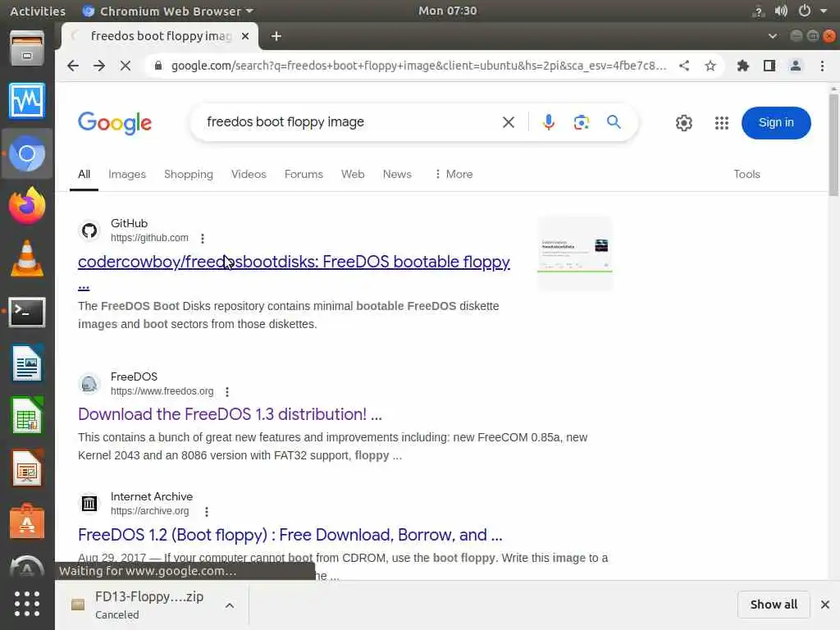The width and height of the screenshot is (840, 630).
Task: Switch to the Forums tab
Action: point(304,174)
